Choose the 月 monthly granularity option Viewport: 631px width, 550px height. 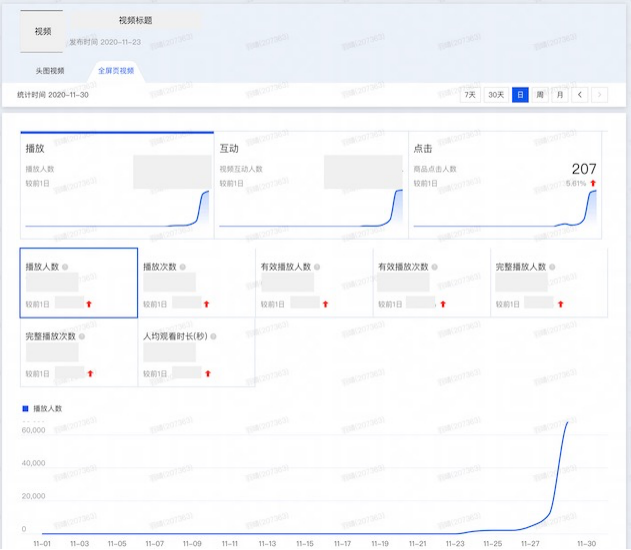point(560,95)
